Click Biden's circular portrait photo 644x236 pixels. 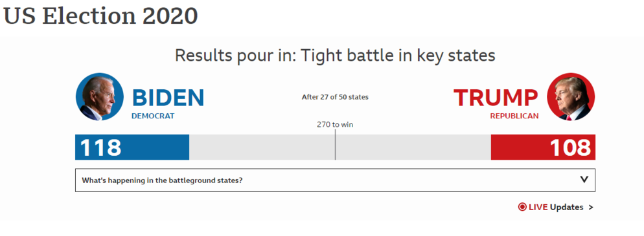[x=99, y=97]
